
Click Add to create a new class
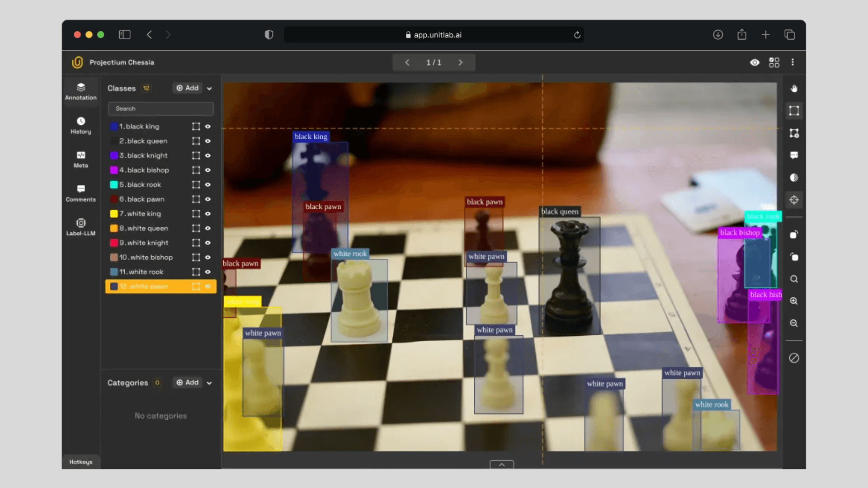coord(187,88)
